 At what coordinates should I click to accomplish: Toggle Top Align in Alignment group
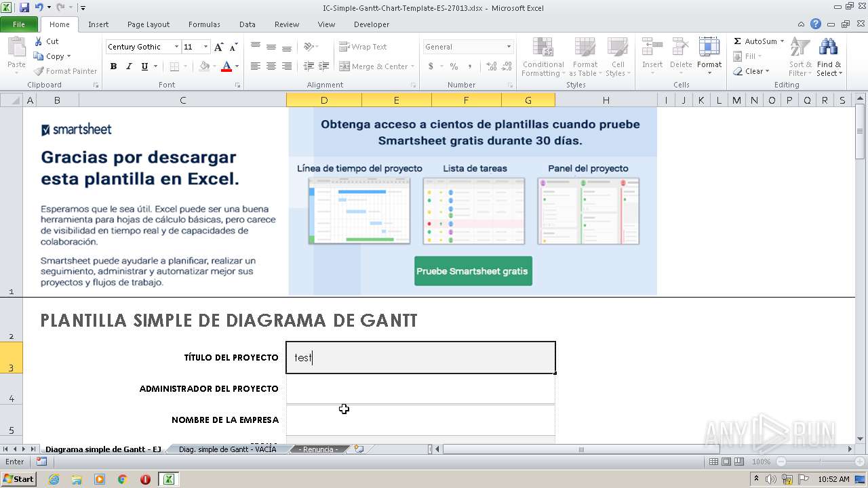point(256,47)
